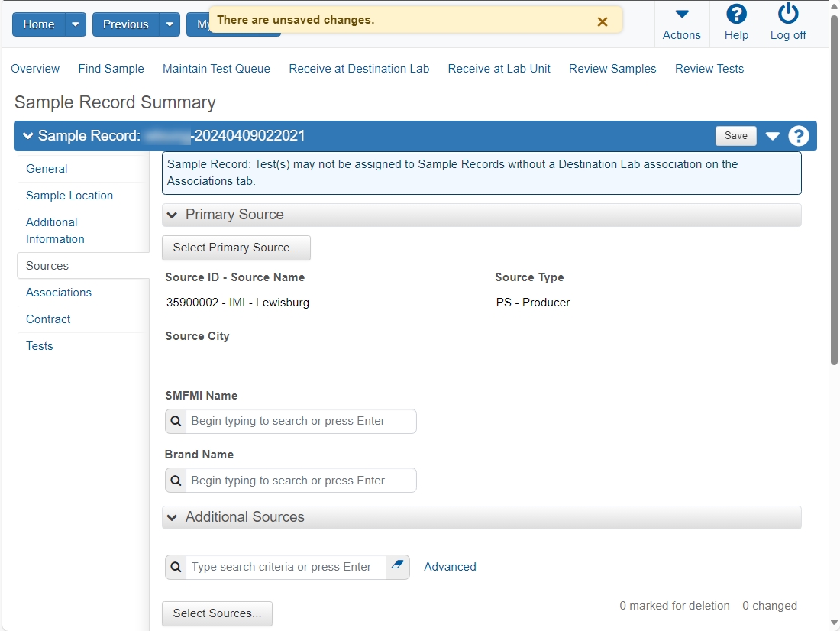Open Maintain Test Queue

[216, 69]
